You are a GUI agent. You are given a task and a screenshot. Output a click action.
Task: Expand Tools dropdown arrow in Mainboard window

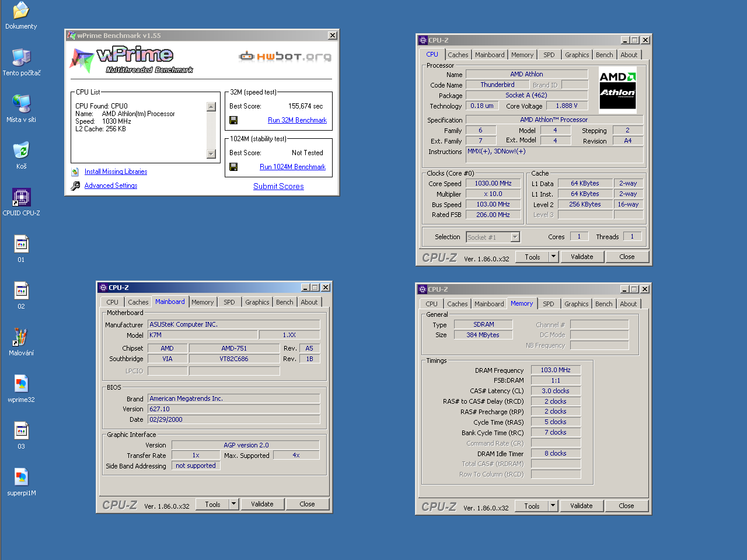click(x=234, y=504)
